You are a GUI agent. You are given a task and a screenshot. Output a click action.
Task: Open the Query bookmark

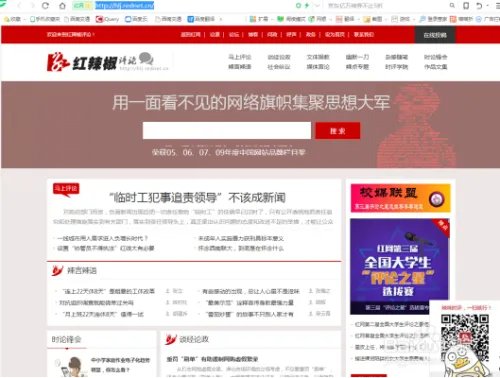click(107, 19)
